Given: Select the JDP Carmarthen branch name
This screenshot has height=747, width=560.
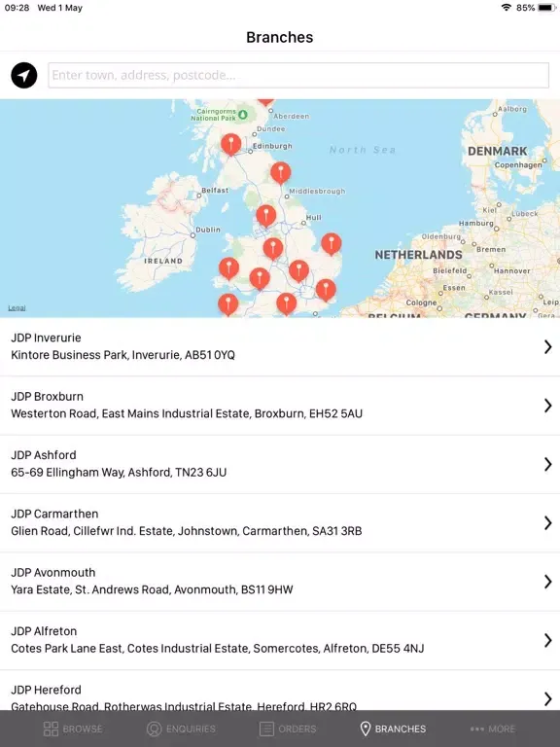Looking at the screenshot, I should [54, 514].
